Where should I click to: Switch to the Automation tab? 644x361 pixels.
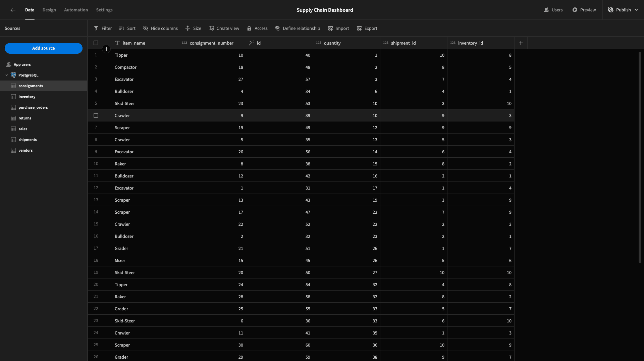point(76,10)
